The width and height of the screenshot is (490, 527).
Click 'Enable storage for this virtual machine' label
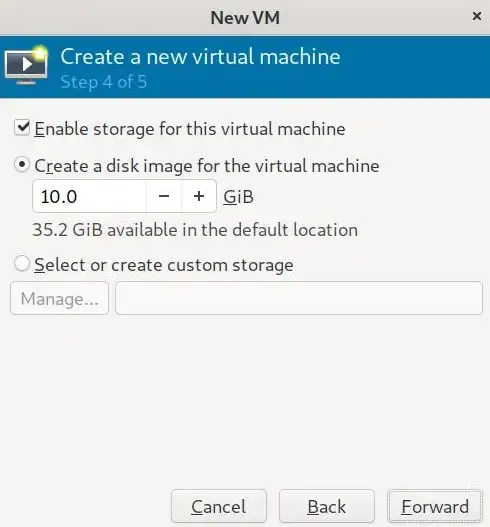point(190,129)
